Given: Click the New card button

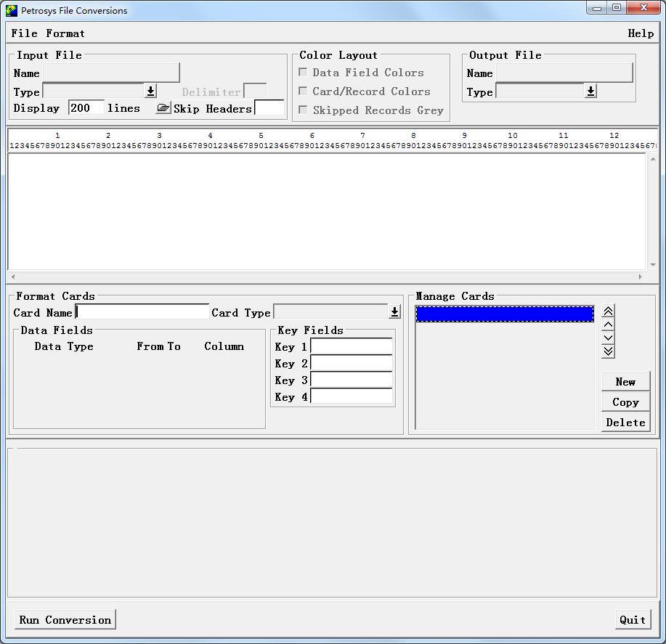Looking at the screenshot, I should coord(625,382).
